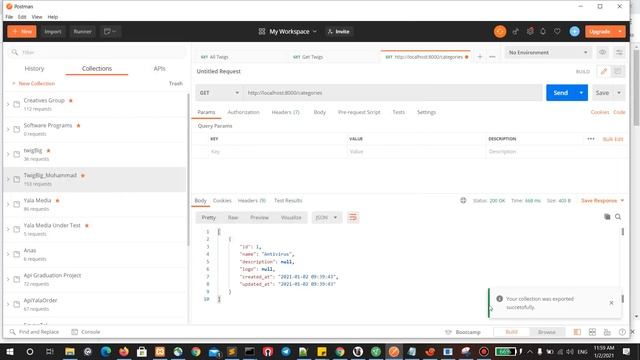Open the Console from status bar
The width and height of the screenshot is (640, 360).
[86, 332]
